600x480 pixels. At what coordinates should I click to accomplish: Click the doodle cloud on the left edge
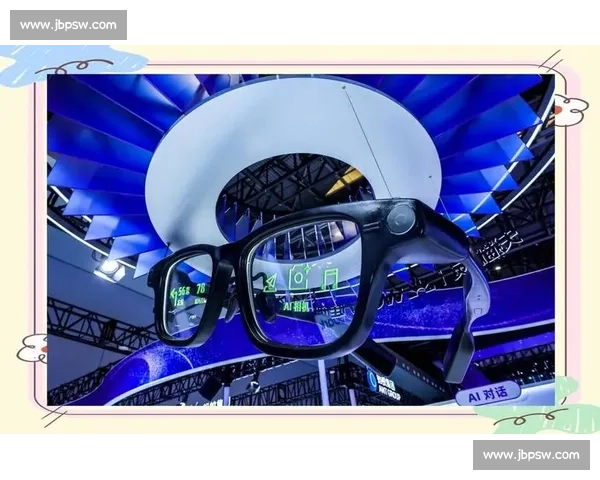(33, 348)
